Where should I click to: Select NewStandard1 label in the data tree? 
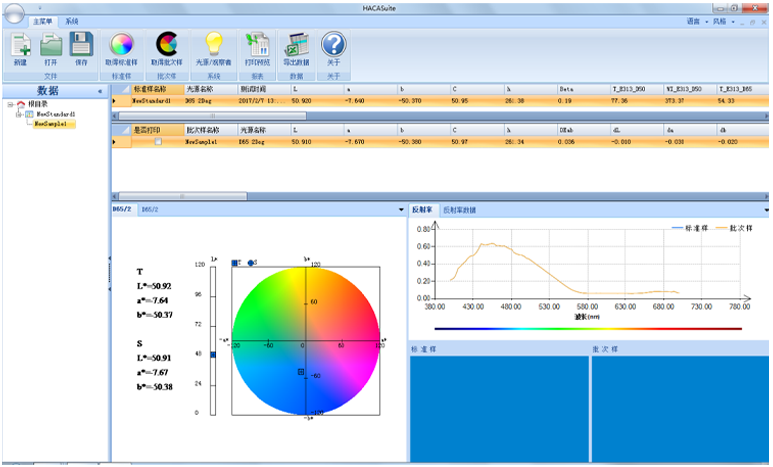pos(56,114)
